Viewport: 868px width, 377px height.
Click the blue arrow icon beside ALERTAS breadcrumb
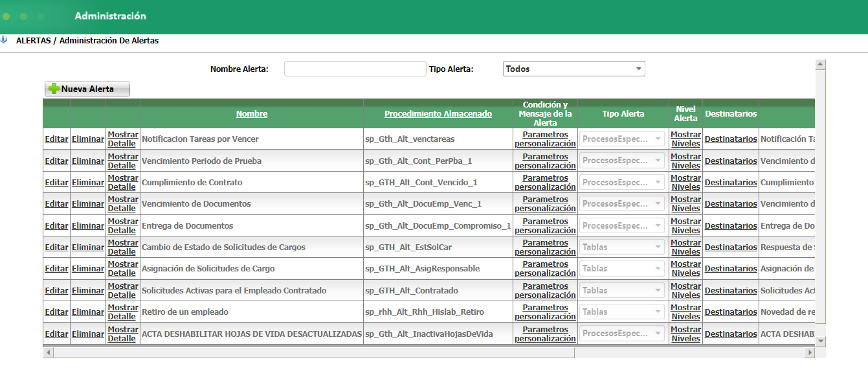coord(3,40)
